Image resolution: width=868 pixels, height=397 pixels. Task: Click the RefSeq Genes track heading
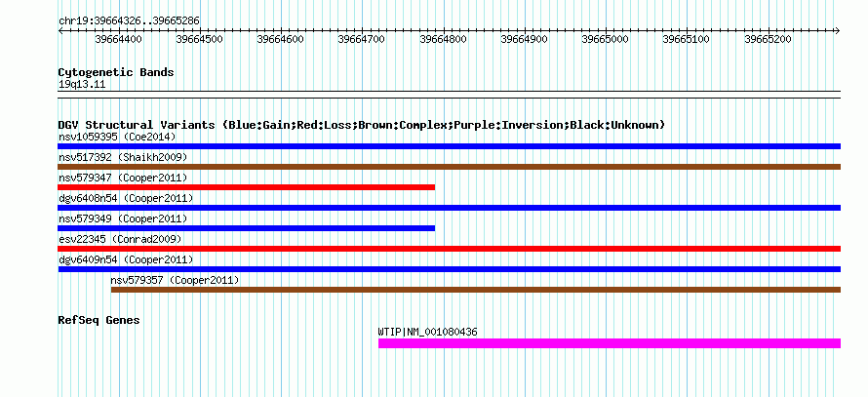(99, 320)
